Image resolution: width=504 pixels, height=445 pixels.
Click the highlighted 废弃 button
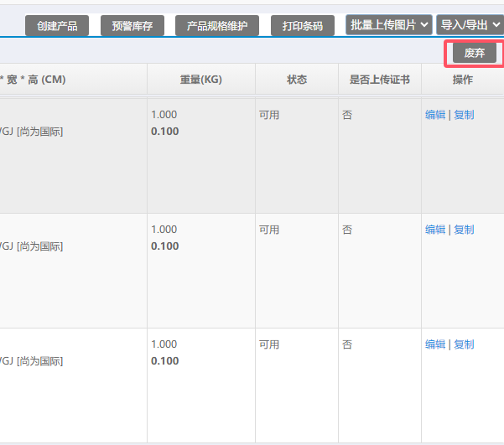(x=475, y=53)
